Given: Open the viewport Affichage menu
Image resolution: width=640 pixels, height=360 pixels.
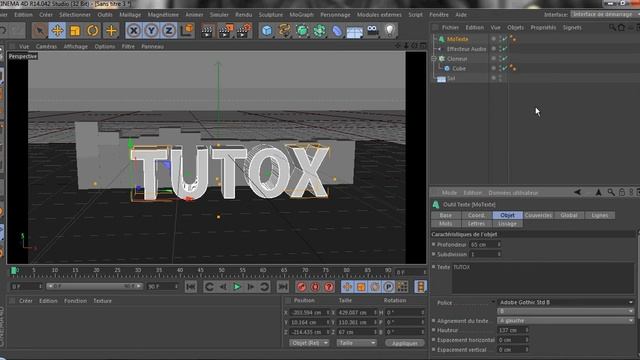Looking at the screenshot, I should 76,47.
